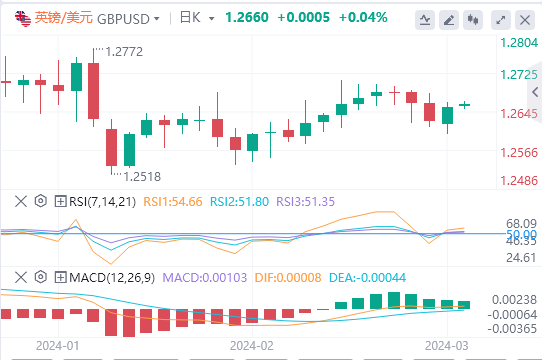The height and width of the screenshot is (360, 542).
Task: Click the candlestick chart style icon
Action: [x=473, y=20]
